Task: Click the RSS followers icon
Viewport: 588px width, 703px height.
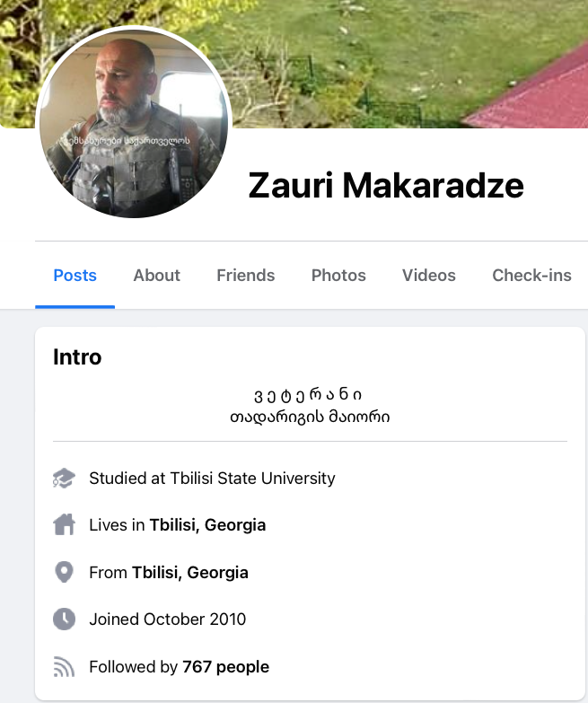Action: (x=64, y=667)
